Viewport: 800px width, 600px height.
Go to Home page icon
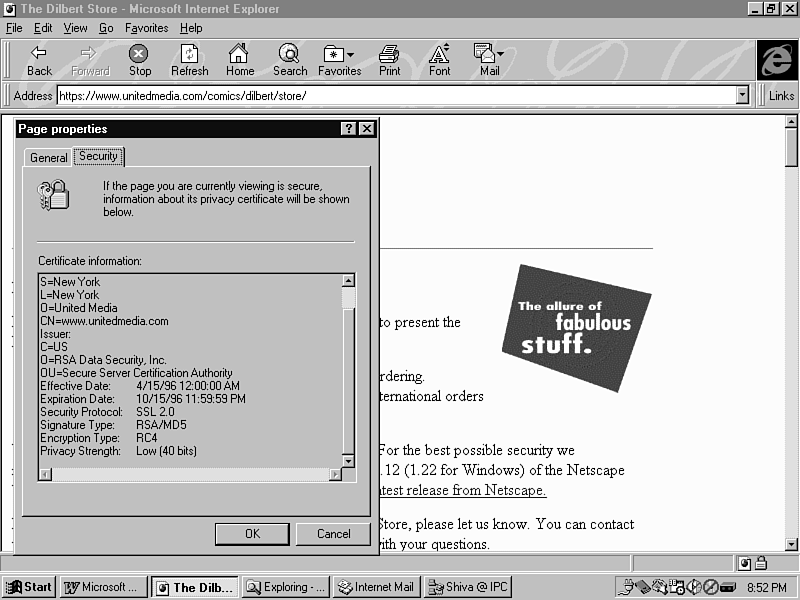tap(239, 60)
